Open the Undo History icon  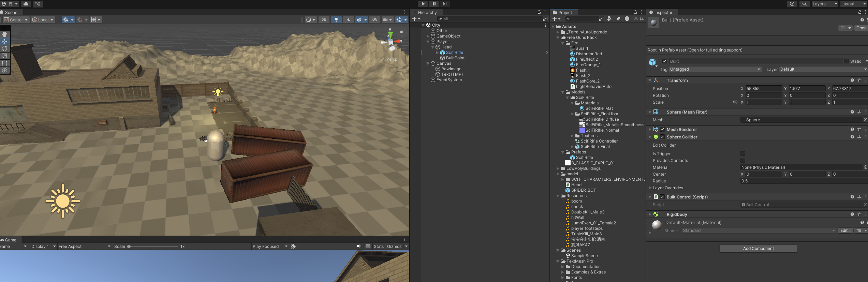(792, 4)
